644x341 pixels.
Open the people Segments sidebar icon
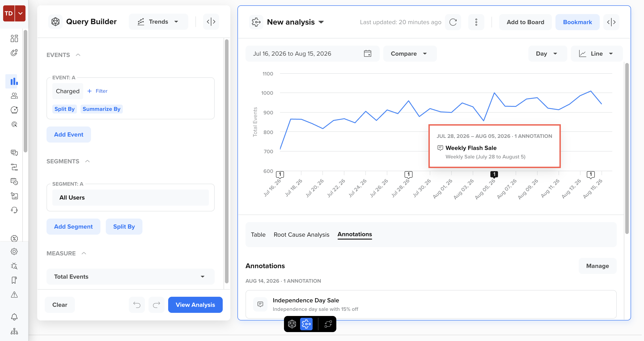point(14,96)
